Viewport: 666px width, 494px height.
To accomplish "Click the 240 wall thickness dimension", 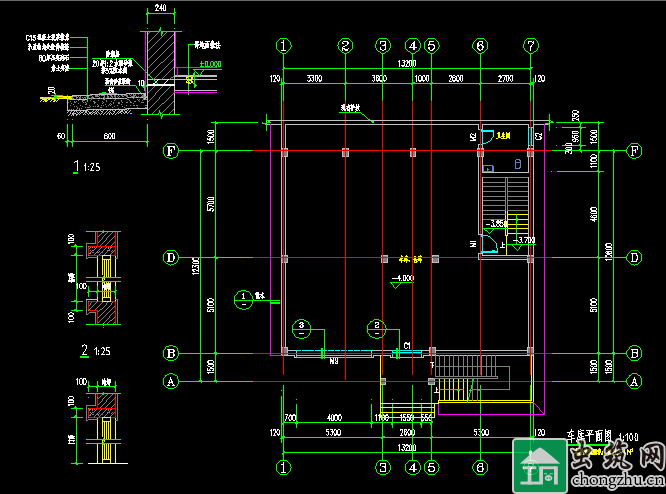I will (x=161, y=9).
